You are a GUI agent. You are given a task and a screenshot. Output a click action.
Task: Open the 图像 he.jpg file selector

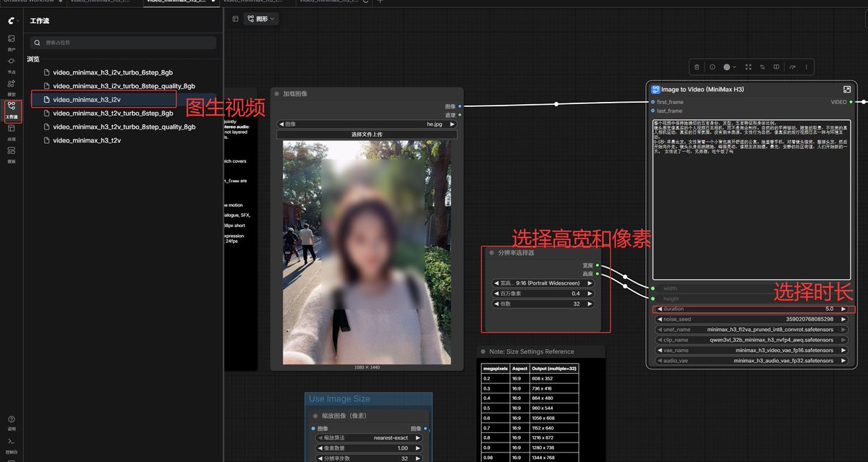(x=366, y=124)
